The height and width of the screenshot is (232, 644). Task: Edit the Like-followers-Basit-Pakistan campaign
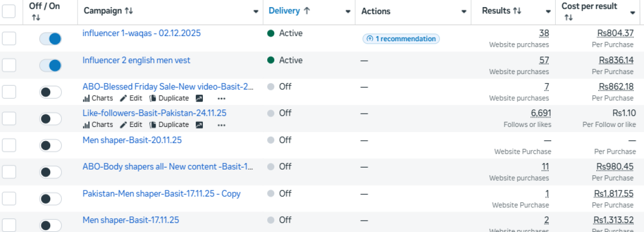click(x=131, y=125)
